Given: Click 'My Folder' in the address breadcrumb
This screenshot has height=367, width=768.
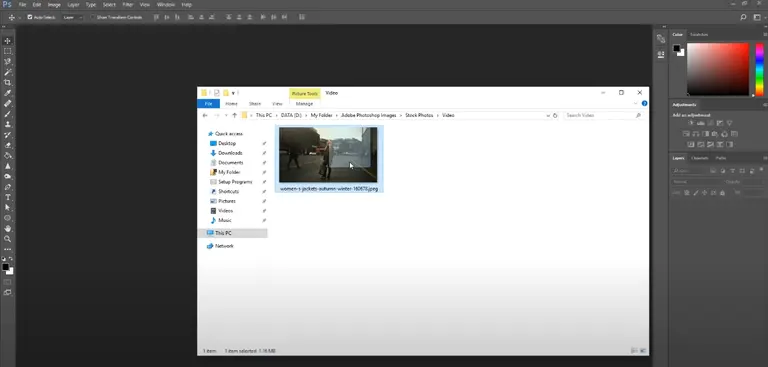Looking at the screenshot, I should point(321,115).
